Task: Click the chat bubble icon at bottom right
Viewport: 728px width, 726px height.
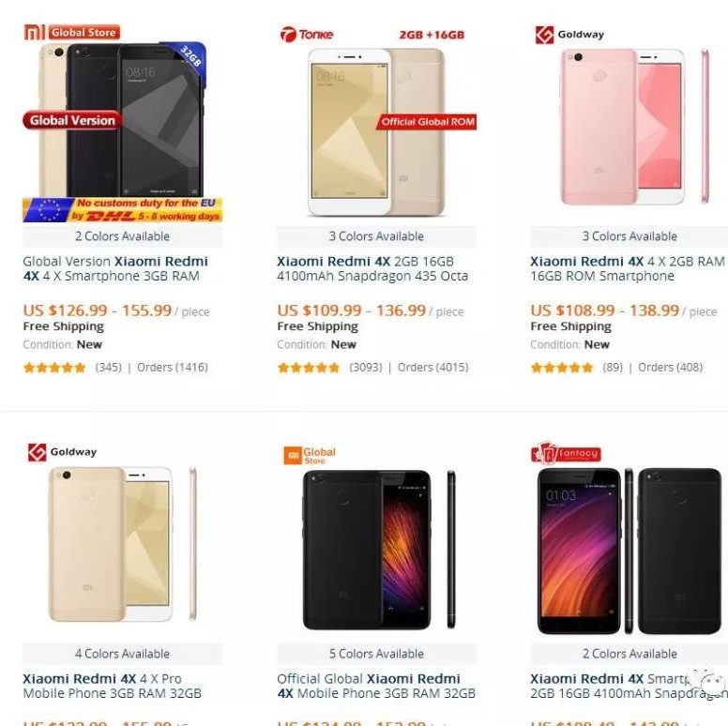Action: coord(707,682)
